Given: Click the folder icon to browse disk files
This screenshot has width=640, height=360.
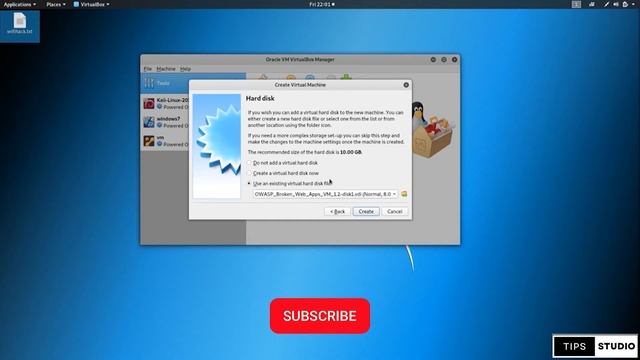Looking at the screenshot, I should point(404,194).
